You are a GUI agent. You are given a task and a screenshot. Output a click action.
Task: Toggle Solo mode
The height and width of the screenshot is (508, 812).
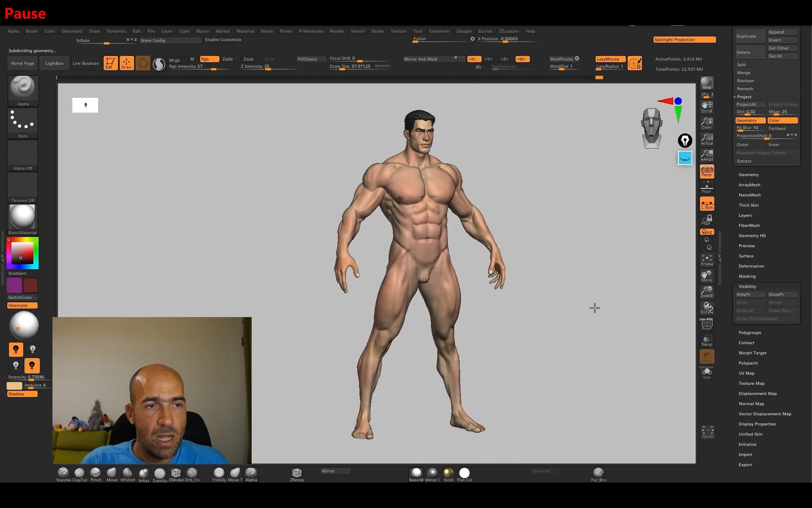pos(707,373)
